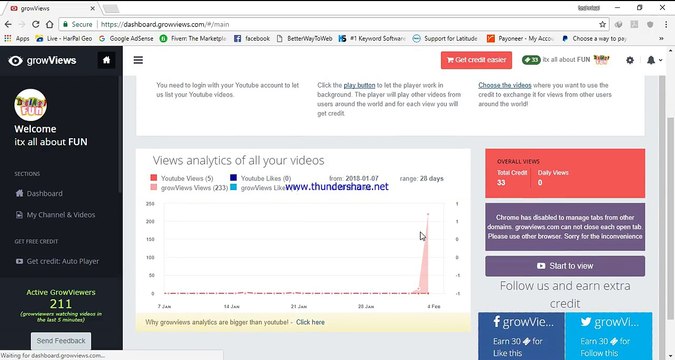Click the Twitter growViews follow card
The image size is (675, 360).
(x=609, y=336)
